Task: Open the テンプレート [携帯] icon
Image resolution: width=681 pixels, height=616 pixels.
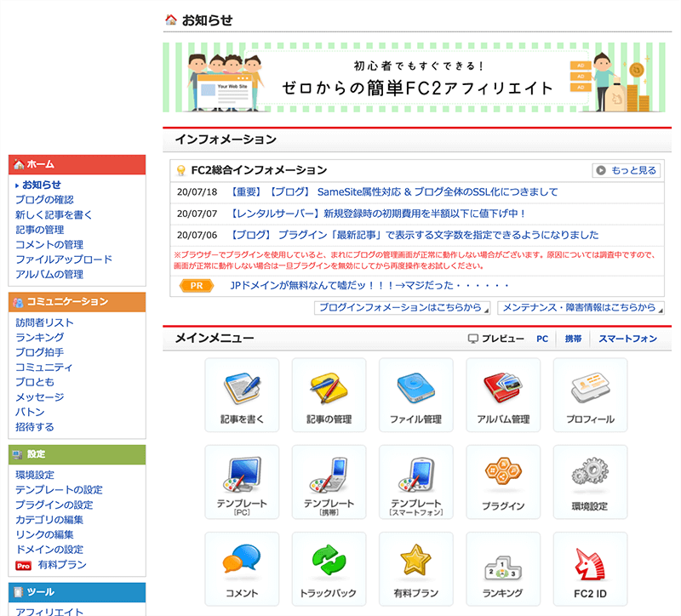Action: point(329,482)
